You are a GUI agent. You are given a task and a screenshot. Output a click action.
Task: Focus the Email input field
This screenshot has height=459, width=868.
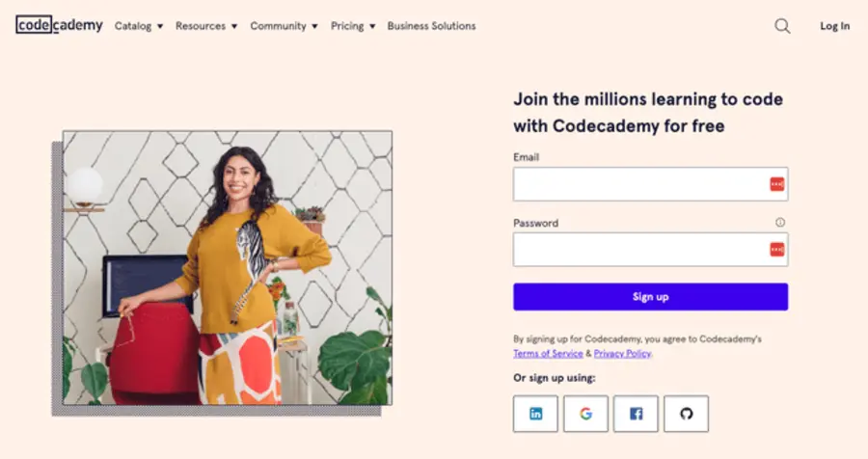tap(640, 184)
